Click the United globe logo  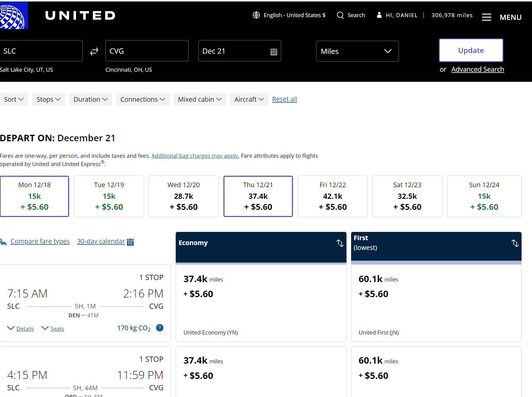pos(13,16)
